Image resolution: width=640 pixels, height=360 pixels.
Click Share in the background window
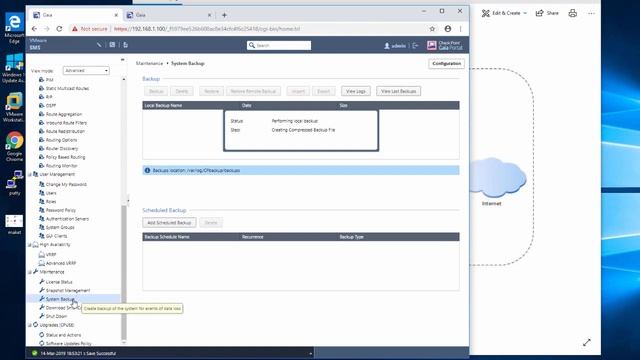[547, 13]
